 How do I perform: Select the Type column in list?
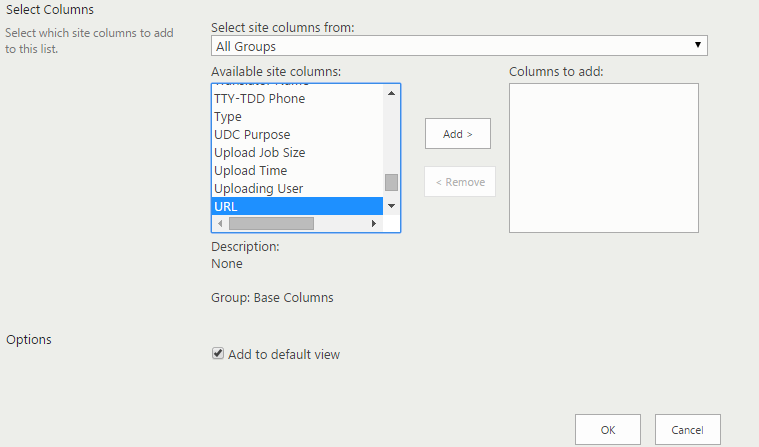[228, 117]
